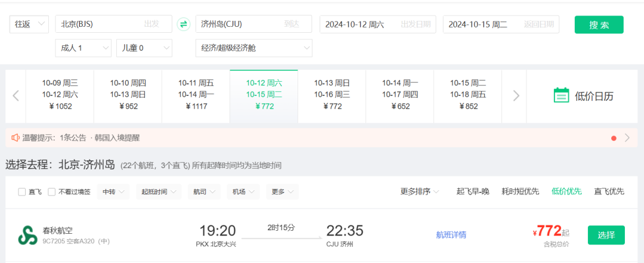Open the 儿童 0 dropdown
644x263 pixels.
click(x=144, y=48)
